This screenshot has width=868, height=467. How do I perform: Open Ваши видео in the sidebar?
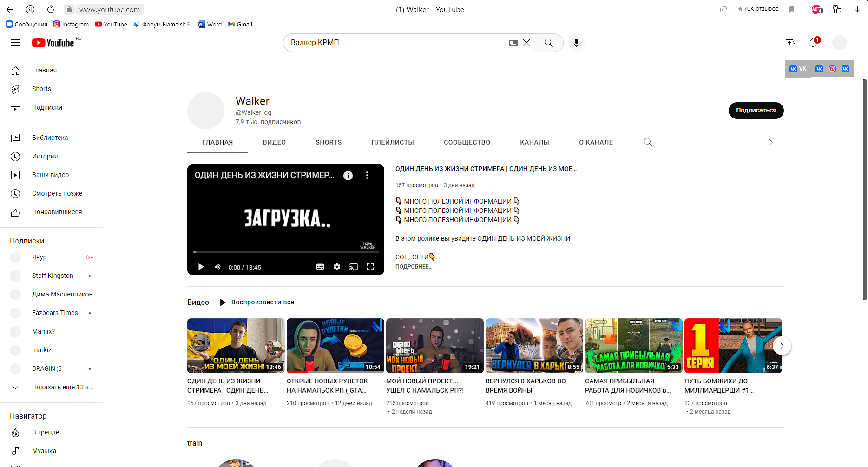click(x=53, y=175)
